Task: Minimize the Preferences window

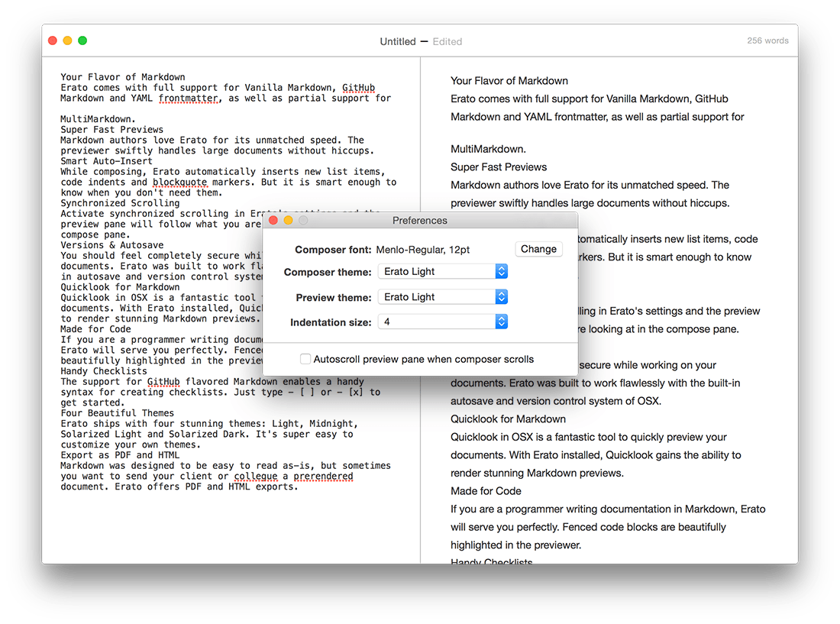Action: tap(288, 221)
